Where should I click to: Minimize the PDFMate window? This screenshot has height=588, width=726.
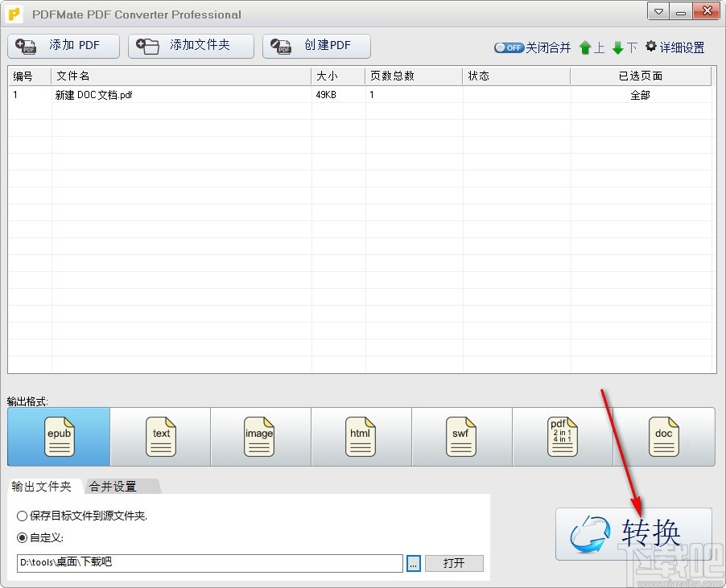681,11
